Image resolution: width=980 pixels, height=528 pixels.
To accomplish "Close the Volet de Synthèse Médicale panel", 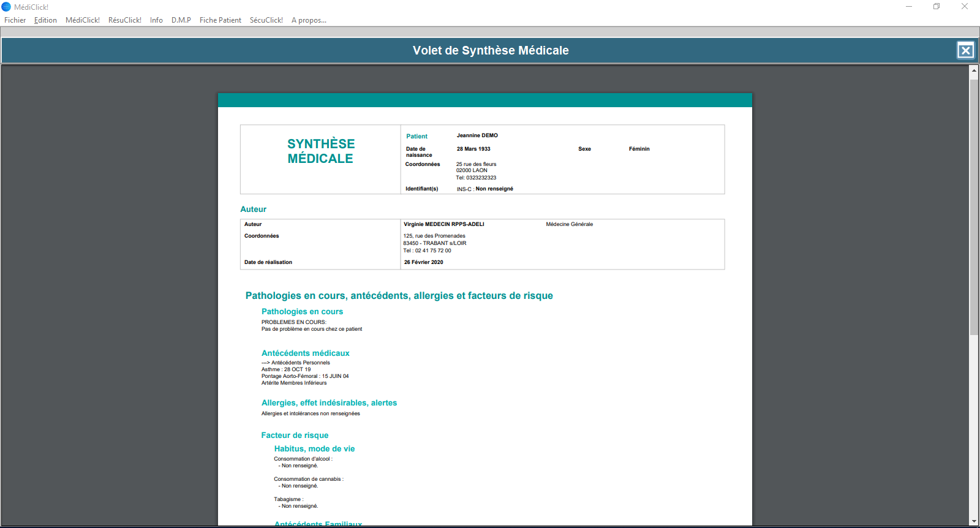I will pos(965,50).
